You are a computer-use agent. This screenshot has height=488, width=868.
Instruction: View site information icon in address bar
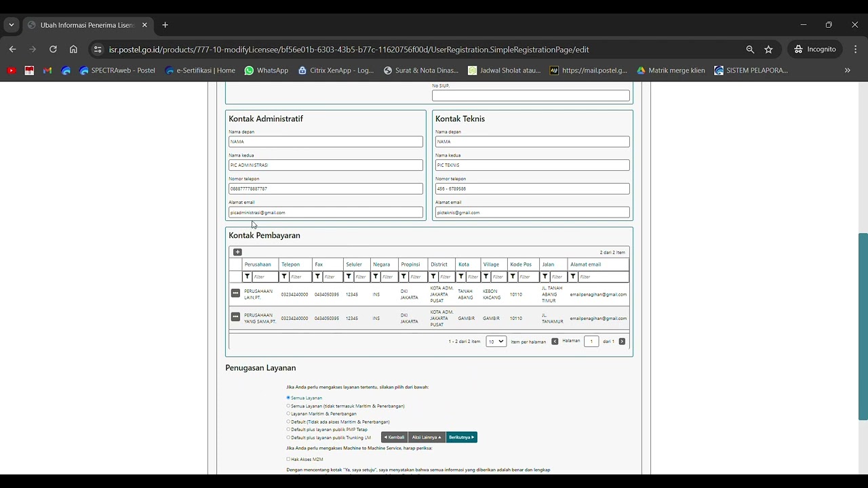coord(98,49)
